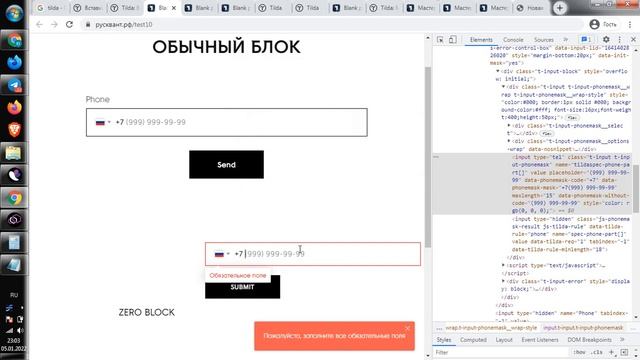Open Firefox from the taskbar
This screenshot has width=640, height=360.
click(x=14, y=108)
